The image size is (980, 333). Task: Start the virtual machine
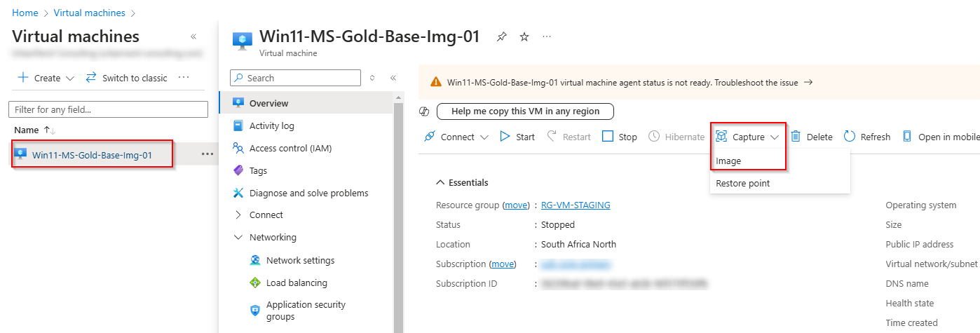(x=517, y=137)
